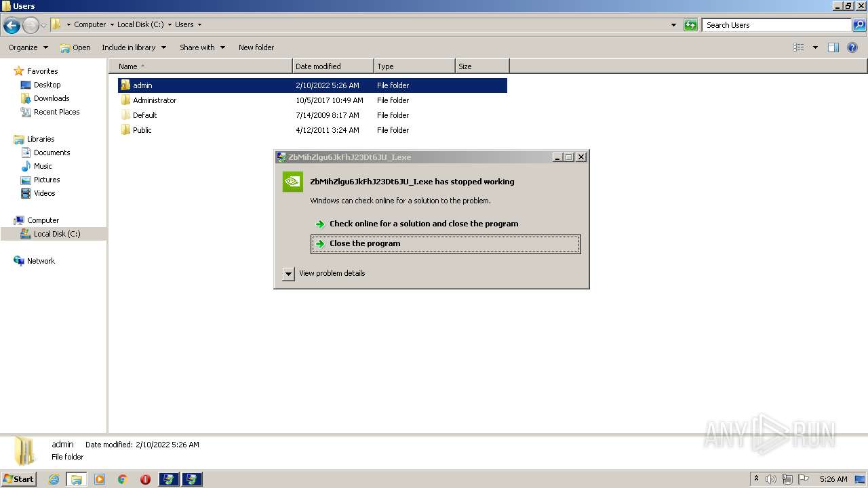
Task: Click New folder in toolbar
Action: point(256,47)
